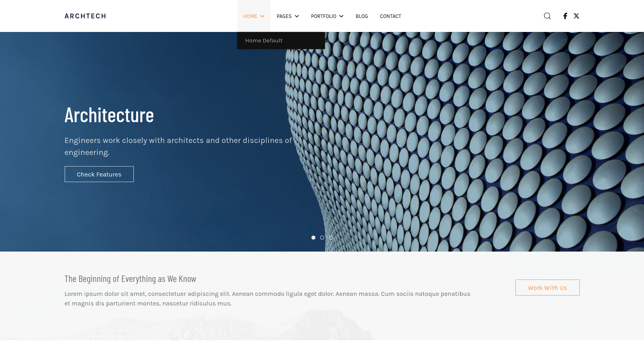Image resolution: width=644 pixels, height=349 pixels.
Task: Click the Architecture hero heading
Action: [109, 115]
